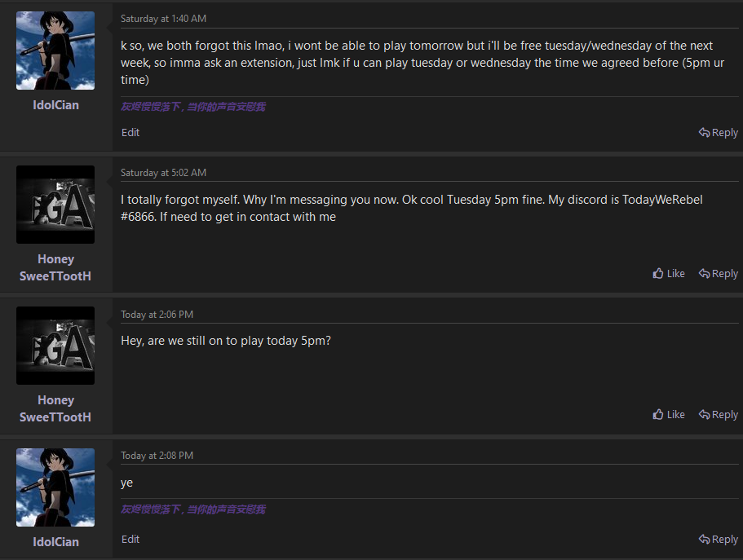Reply to the 'play today 5pm' message
Image resolution: width=743 pixels, height=560 pixels.
click(x=719, y=415)
